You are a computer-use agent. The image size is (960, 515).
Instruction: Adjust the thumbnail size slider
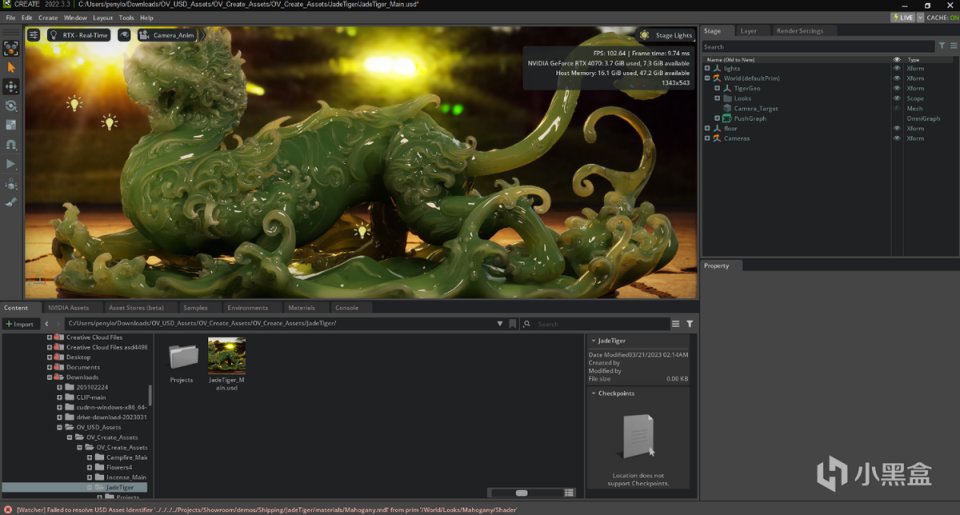point(521,493)
